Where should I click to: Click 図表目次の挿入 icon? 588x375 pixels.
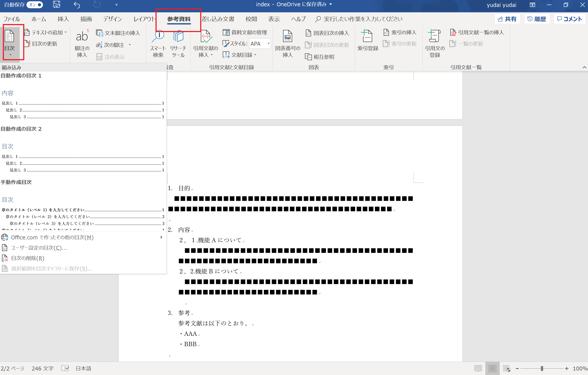pyautogui.click(x=308, y=33)
